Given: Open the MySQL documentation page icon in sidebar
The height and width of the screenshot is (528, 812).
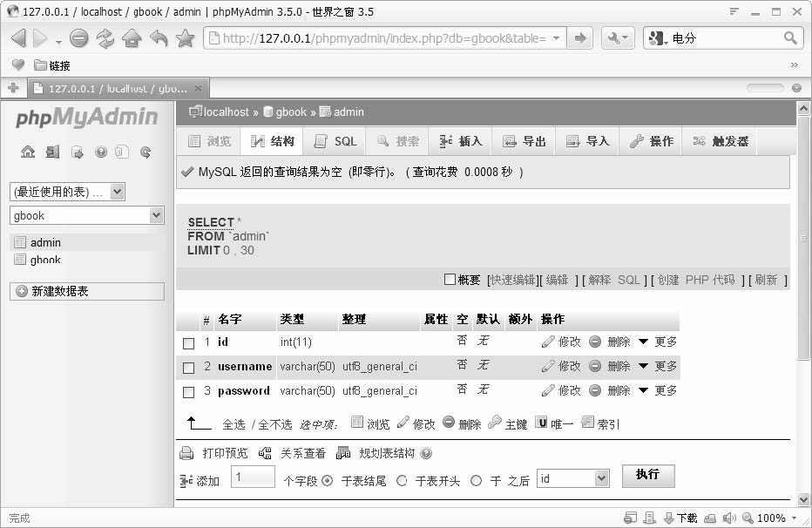Looking at the screenshot, I should click(122, 152).
